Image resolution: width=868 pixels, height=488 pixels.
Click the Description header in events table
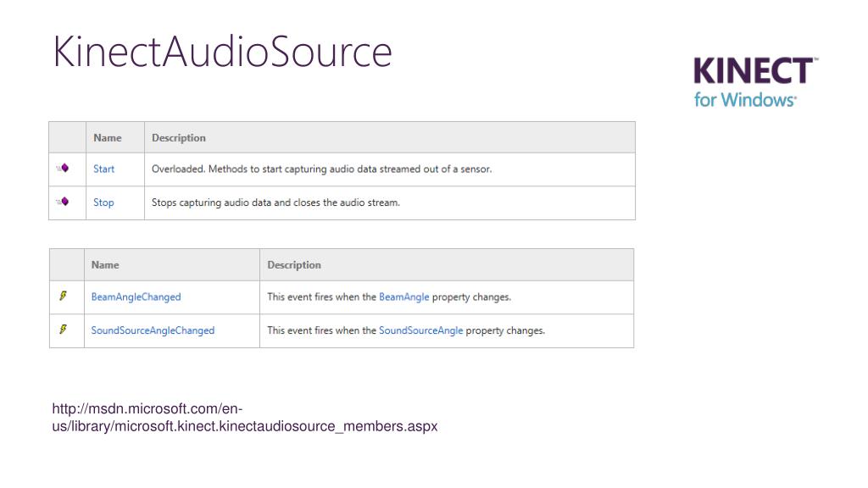[x=294, y=265]
